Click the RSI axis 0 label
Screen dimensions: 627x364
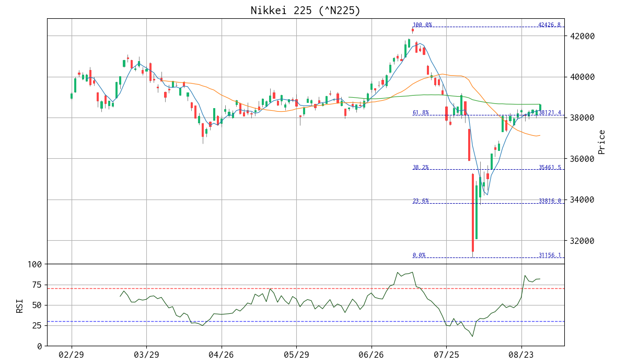40,346
